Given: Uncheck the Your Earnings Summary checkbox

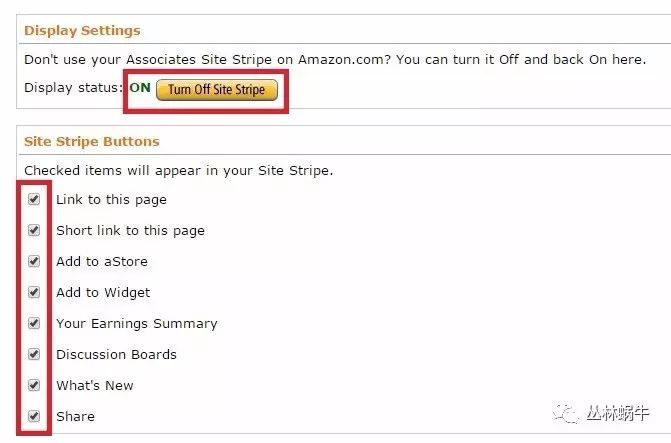Looking at the screenshot, I should (34, 323).
